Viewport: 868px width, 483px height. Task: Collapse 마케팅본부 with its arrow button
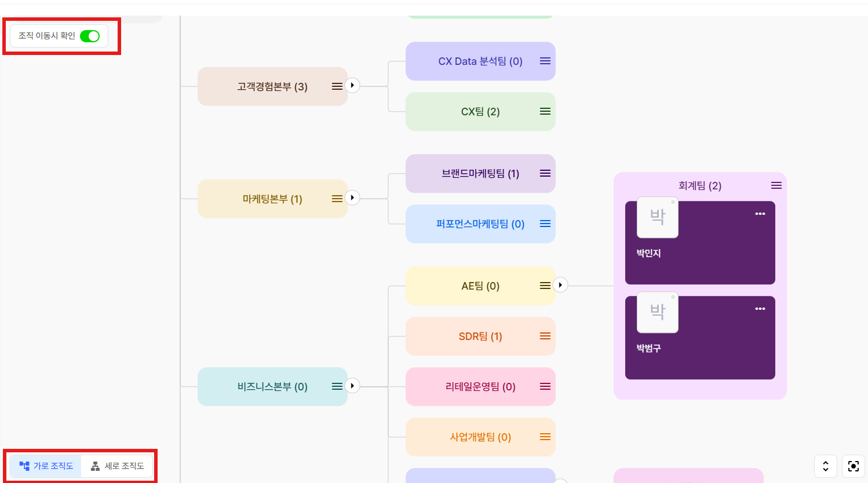coord(352,197)
